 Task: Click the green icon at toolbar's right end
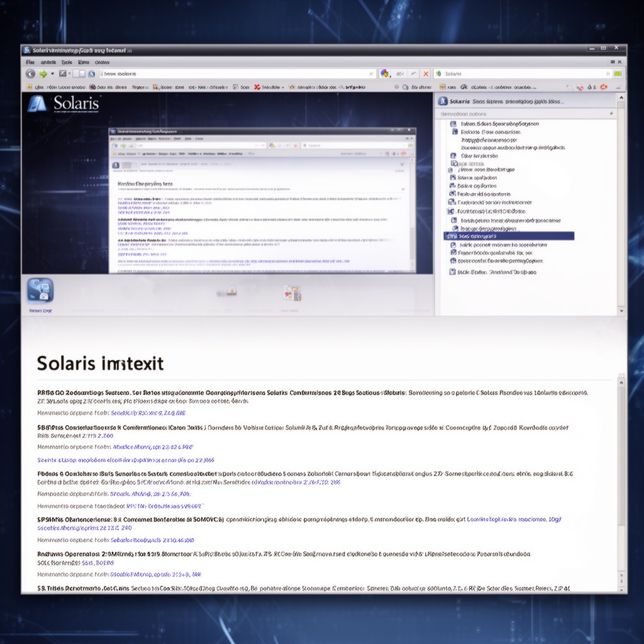click(618, 74)
